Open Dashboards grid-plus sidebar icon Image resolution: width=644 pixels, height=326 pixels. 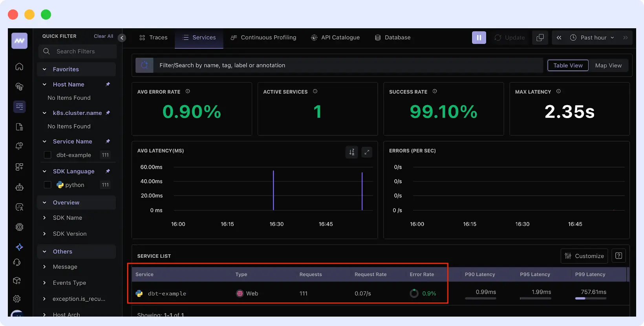[x=19, y=167]
